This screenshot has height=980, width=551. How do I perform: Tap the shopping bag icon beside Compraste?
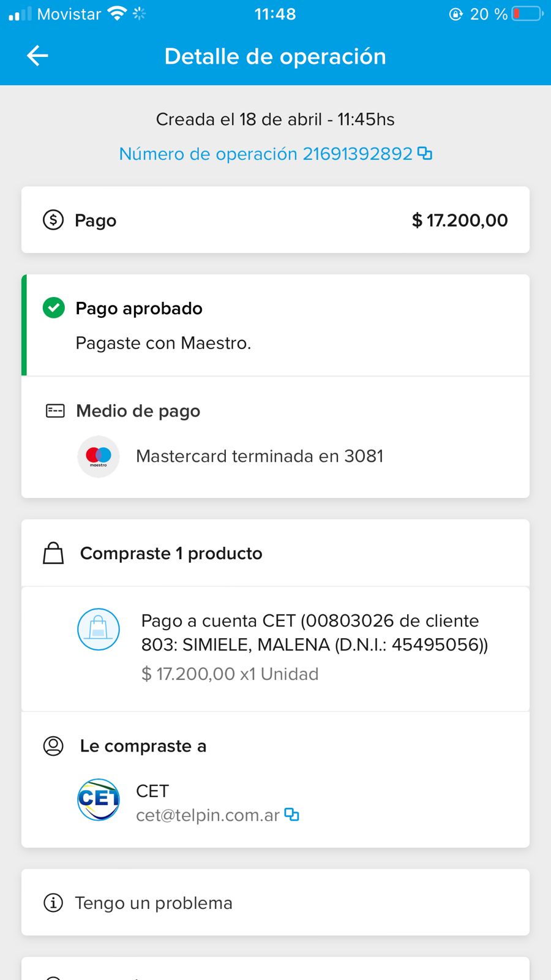pyautogui.click(x=53, y=553)
